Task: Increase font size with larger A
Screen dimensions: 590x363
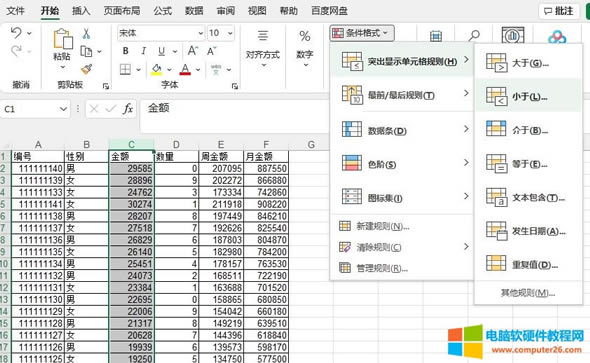Action: [192, 51]
